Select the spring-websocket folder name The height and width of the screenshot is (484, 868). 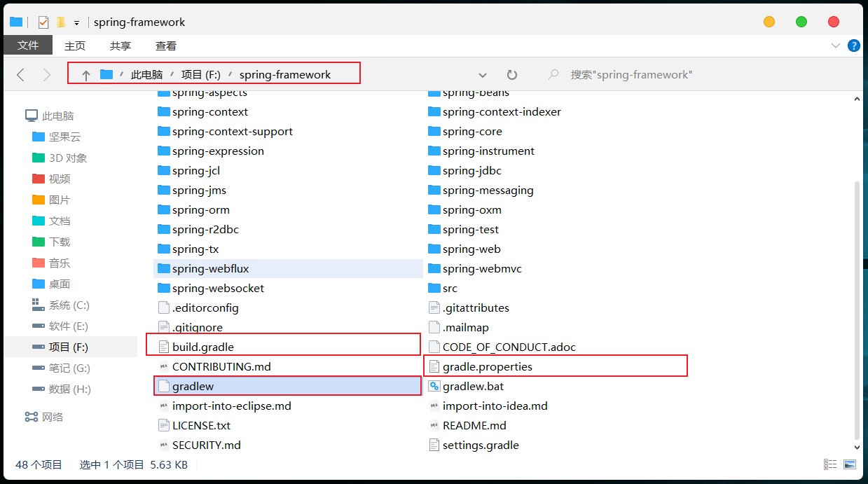218,288
